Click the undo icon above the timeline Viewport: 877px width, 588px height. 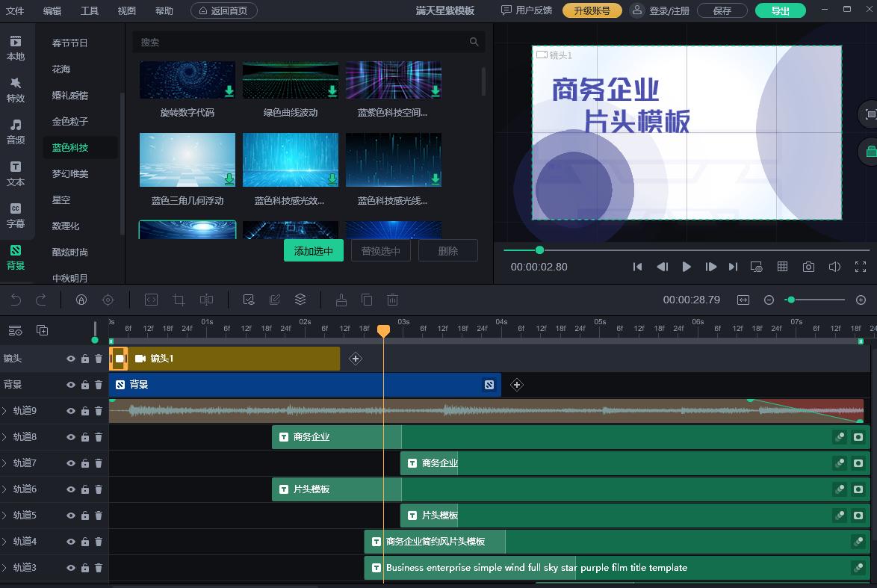(x=15, y=300)
